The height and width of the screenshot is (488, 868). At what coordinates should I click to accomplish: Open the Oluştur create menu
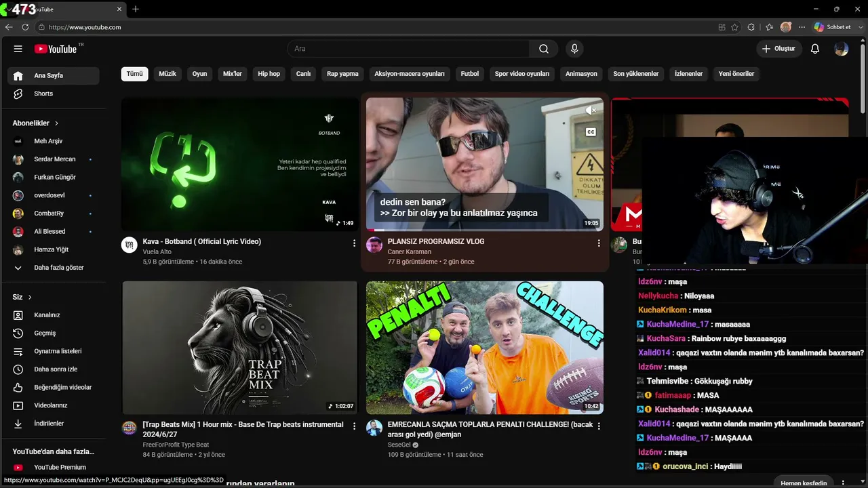pyautogui.click(x=779, y=49)
